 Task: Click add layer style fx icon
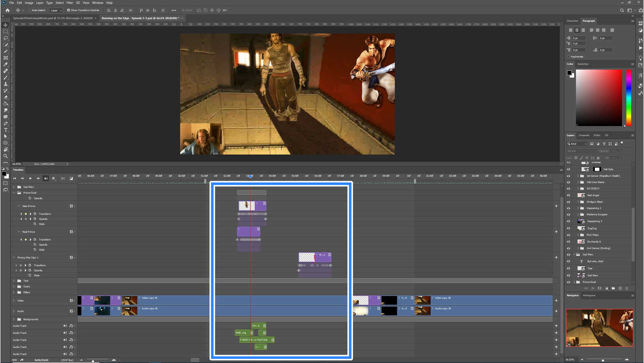pyautogui.click(x=593, y=288)
